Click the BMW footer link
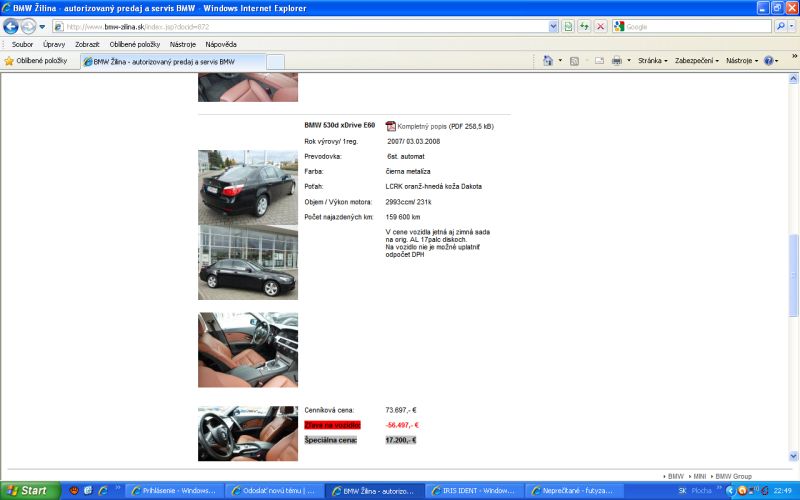Screen dimensions: 800x500 click(676, 476)
